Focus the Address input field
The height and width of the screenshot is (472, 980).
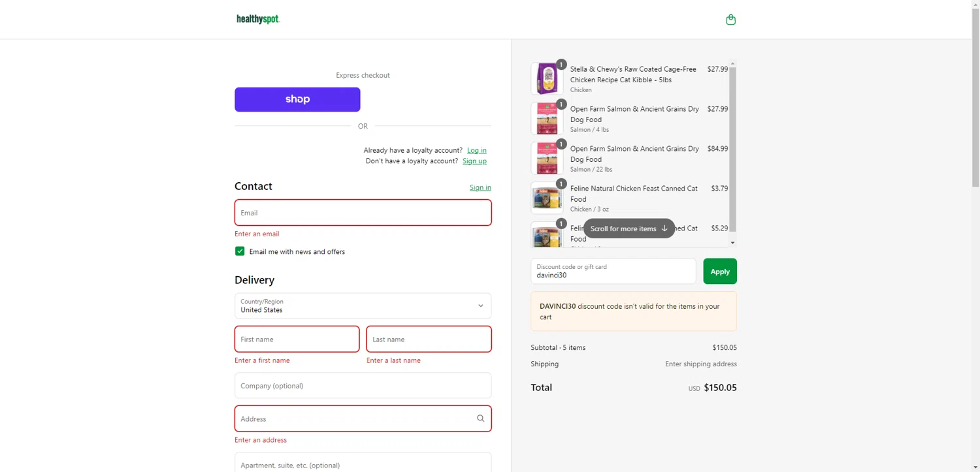(363, 418)
